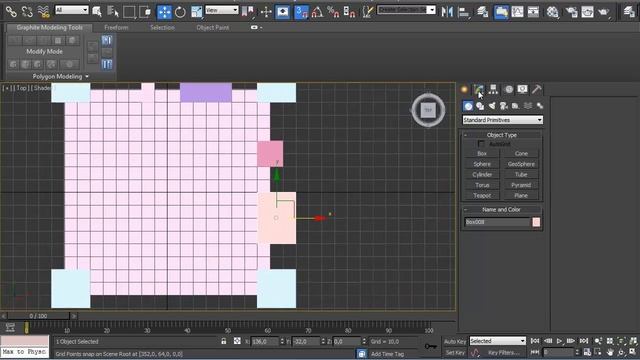Image resolution: width=640 pixels, height=360 pixels.
Task: Click the Select Object tool
Action: pos(97,11)
